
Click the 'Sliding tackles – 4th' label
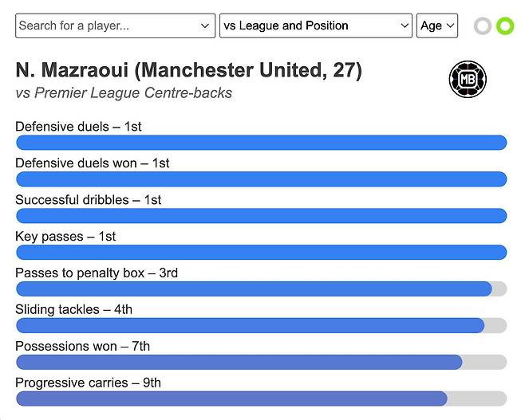(x=73, y=309)
